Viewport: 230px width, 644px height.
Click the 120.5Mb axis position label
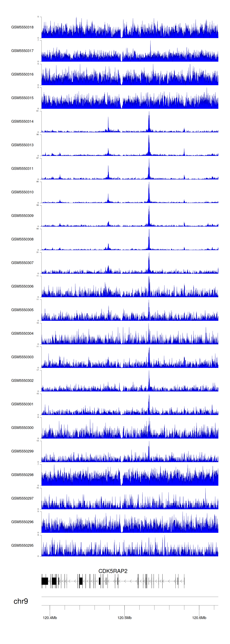(x=125, y=618)
